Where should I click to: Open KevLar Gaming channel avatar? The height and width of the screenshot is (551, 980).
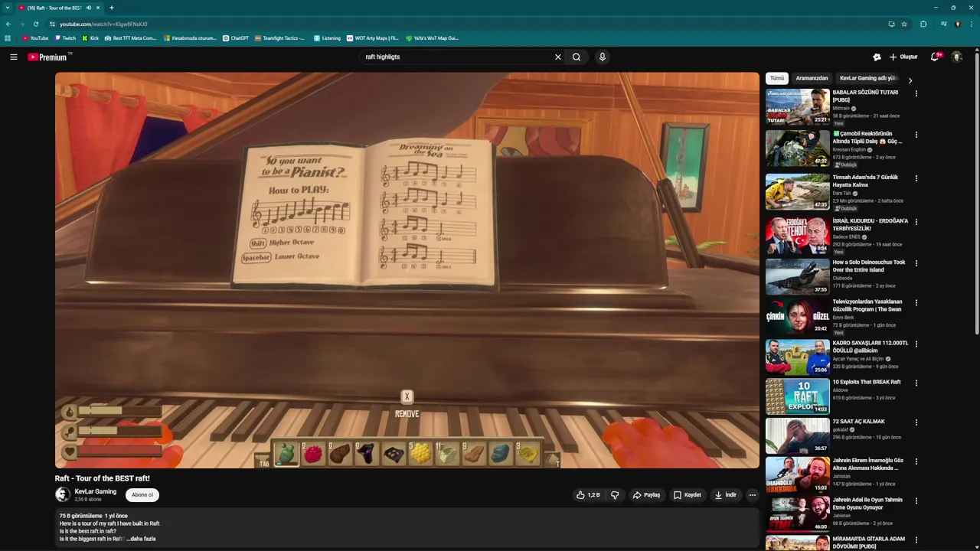63,495
